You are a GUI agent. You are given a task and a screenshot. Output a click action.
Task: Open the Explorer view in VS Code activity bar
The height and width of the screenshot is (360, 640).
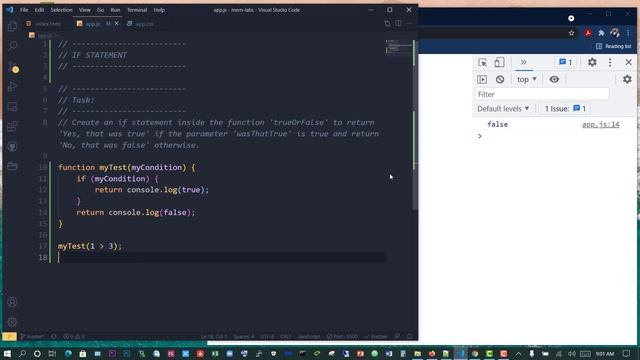tap(12, 27)
